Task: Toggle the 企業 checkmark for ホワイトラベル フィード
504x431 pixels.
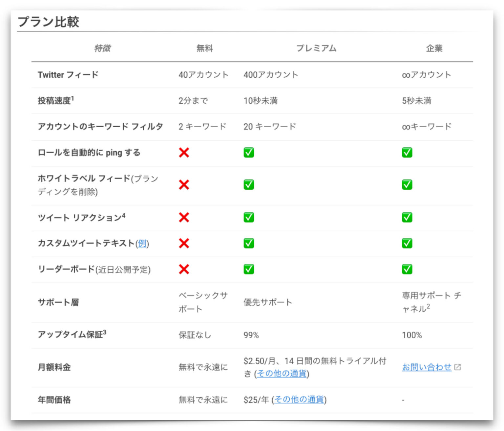Action: pyautogui.click(x=407, y=185)
